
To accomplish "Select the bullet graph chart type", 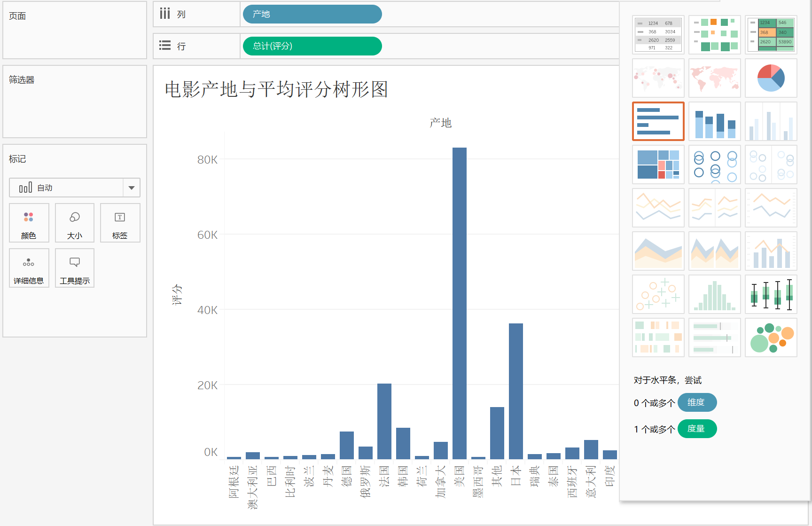I will tap(714, 338).
